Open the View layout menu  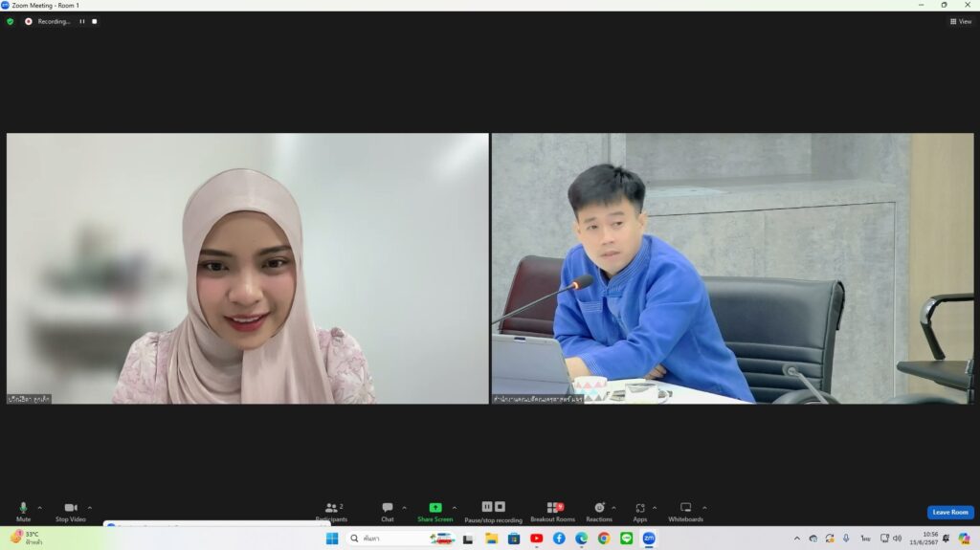pos(961,21)
